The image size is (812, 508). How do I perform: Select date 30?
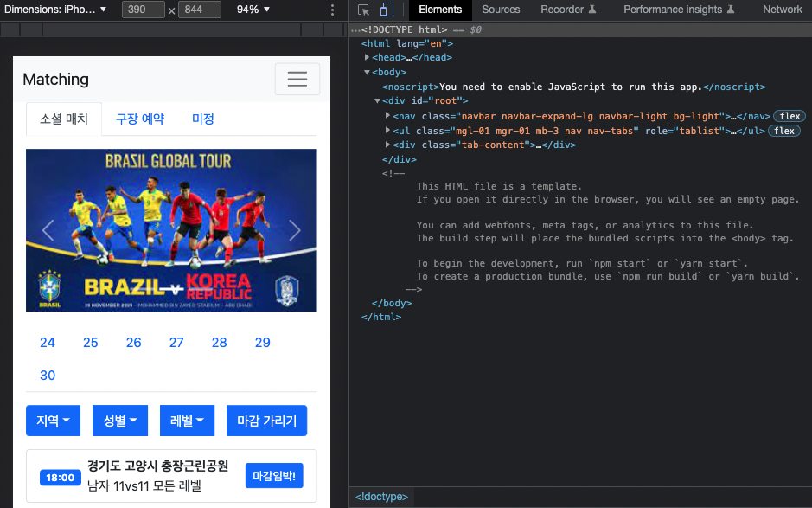pos(48,376)
